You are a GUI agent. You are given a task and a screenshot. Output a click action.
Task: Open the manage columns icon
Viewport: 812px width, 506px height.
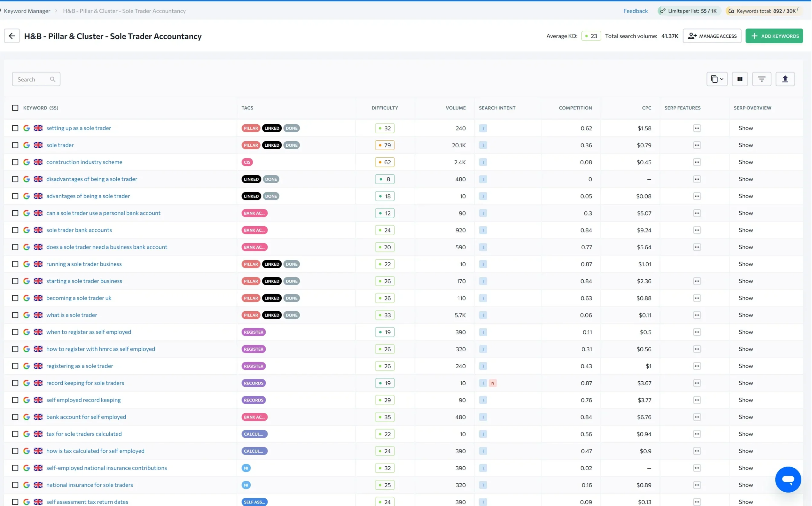[740, 79]
